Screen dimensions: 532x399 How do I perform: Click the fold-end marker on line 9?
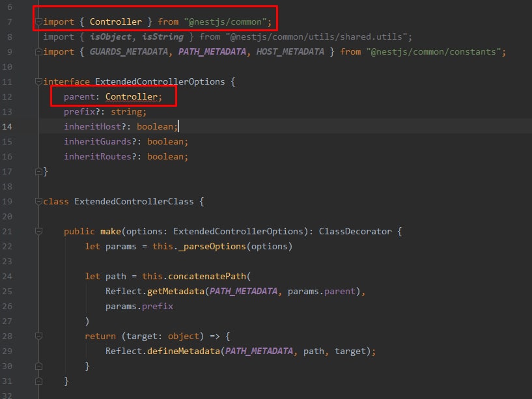coord(38,52)
